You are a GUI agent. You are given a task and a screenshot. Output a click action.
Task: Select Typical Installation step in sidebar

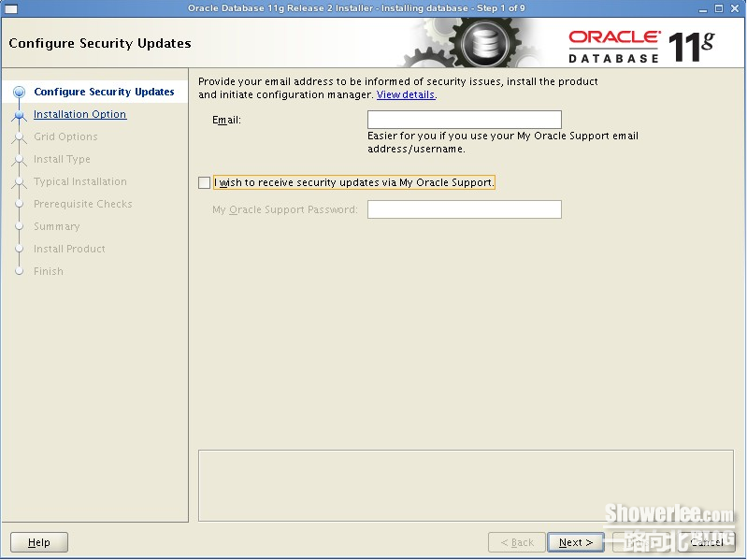click(80, 182)
